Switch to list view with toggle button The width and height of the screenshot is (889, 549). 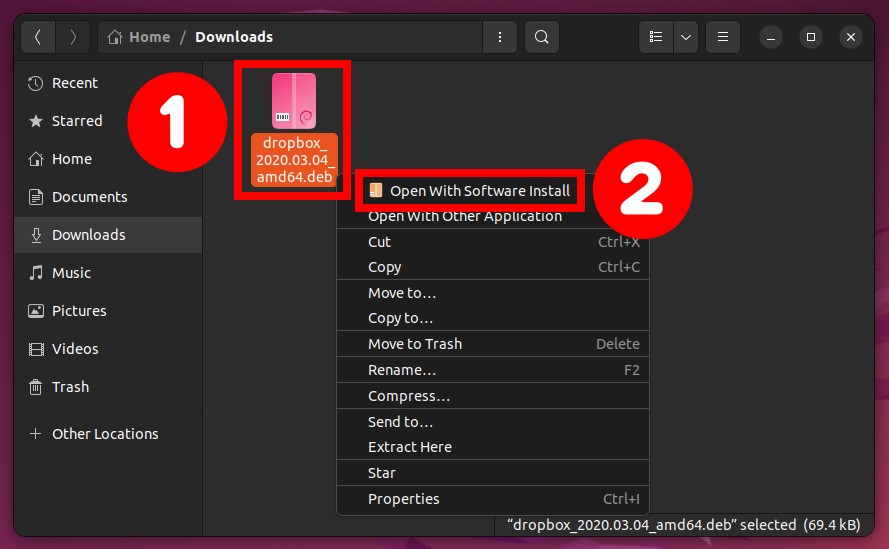(656, 37)
